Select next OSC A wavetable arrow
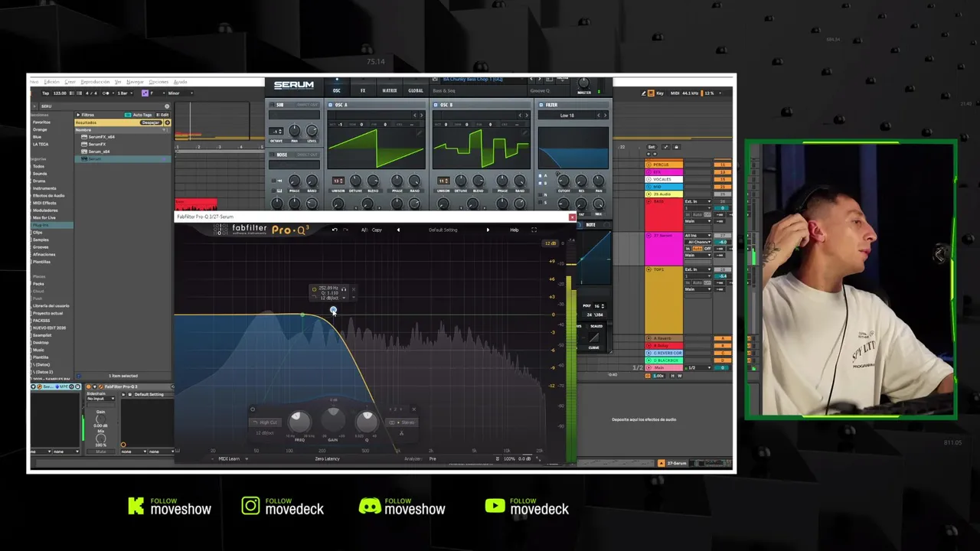Screen dimensions: 980x551 421,116
